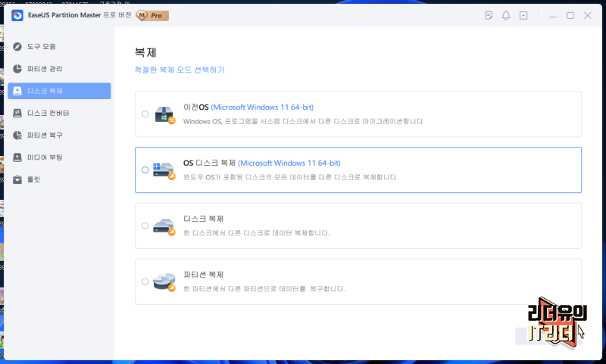Click the 파티션 복제 option card title

[x=203, y=275]
